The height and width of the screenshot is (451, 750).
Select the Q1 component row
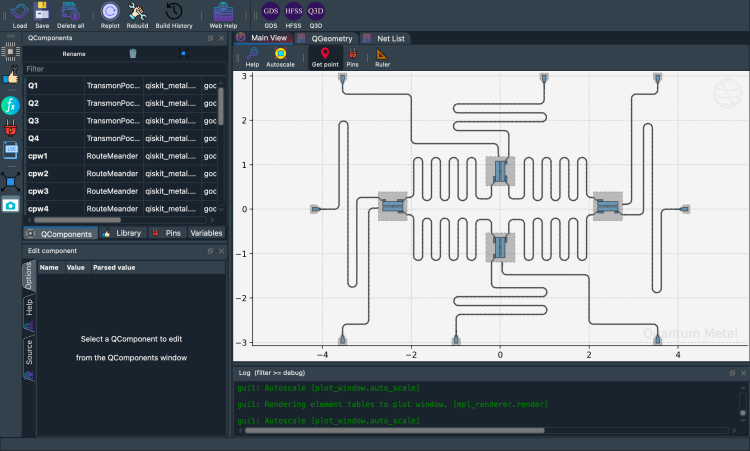coord(123,86)
